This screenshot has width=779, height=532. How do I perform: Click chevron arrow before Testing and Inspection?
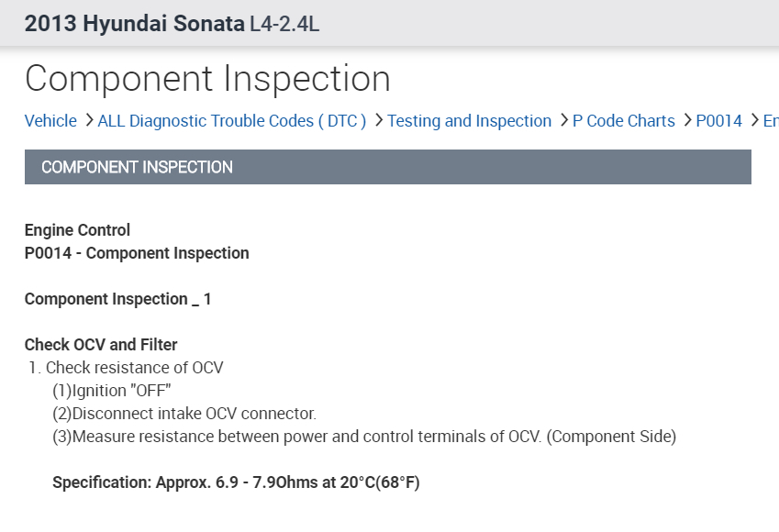(x=378, y=120)
